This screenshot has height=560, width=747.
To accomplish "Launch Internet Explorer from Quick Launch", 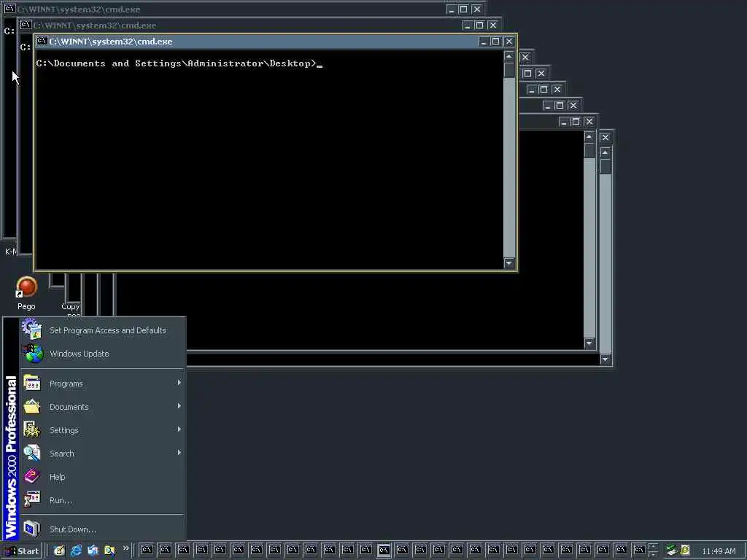I will (76, 551).
